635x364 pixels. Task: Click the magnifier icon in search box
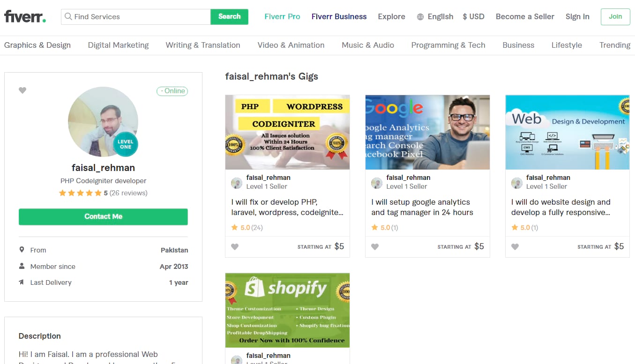[x=68, y=17]
